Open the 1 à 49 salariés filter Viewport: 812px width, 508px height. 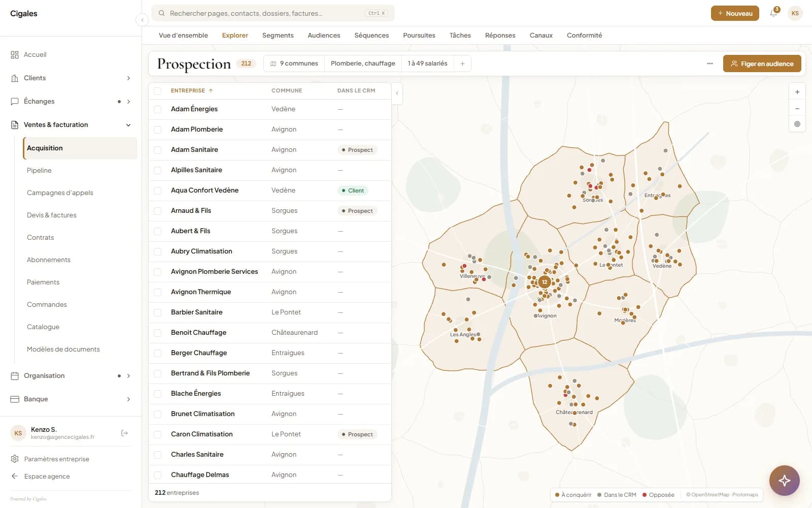point(427,63)
